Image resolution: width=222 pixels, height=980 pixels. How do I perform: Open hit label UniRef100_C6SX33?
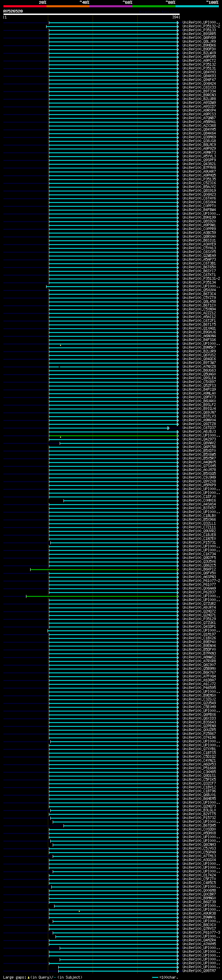coord(199,88)
